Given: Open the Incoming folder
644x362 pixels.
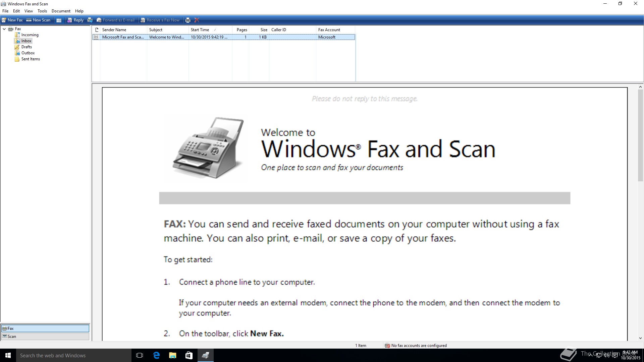Looking at the screenshot, I should point(30,35).
